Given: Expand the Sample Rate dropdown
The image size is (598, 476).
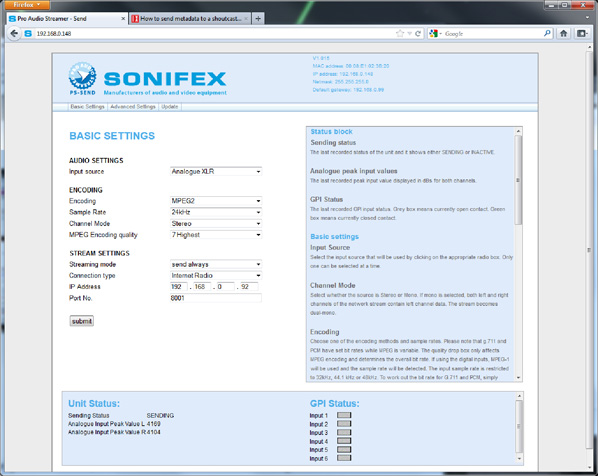Looking at the screenshot, I should [x=216, y=212].
